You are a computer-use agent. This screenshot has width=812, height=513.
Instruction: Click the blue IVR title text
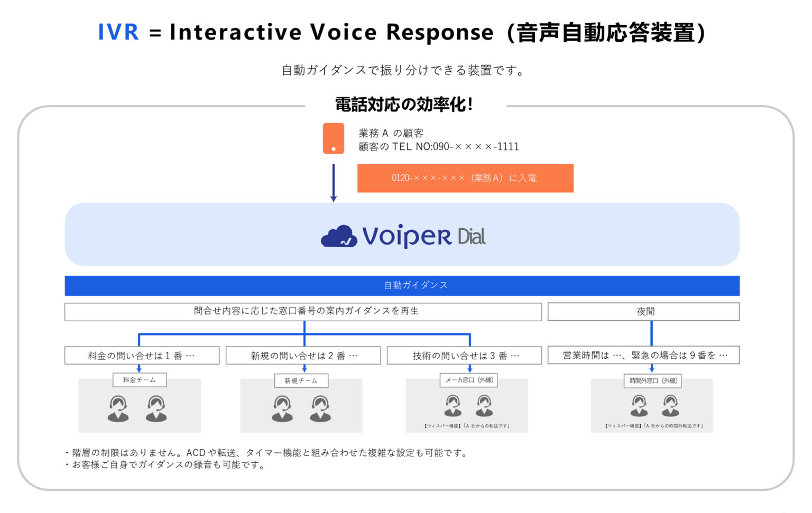tap(118, 32)
